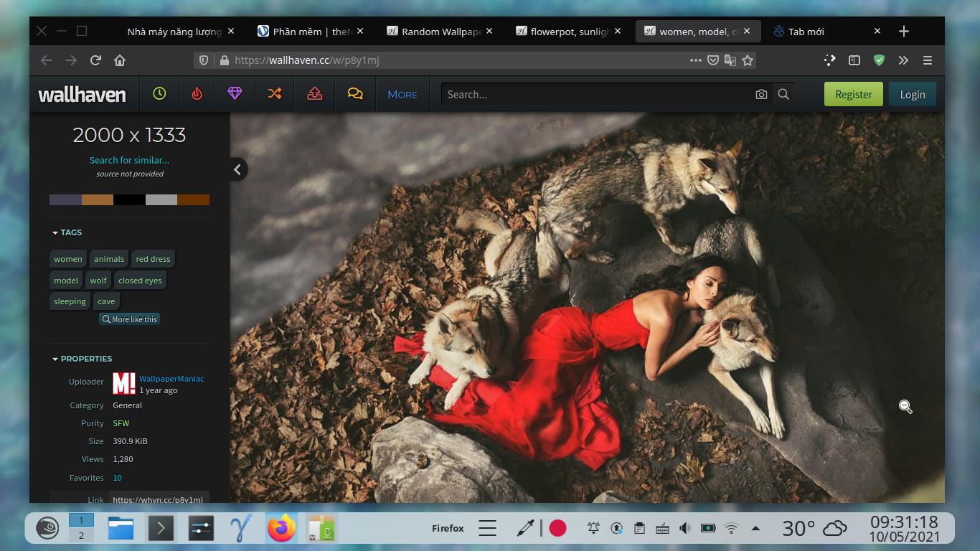This screenshot has height=551, width=980.
Task: Go back to the previous page
Action: (x=47, y=60)
